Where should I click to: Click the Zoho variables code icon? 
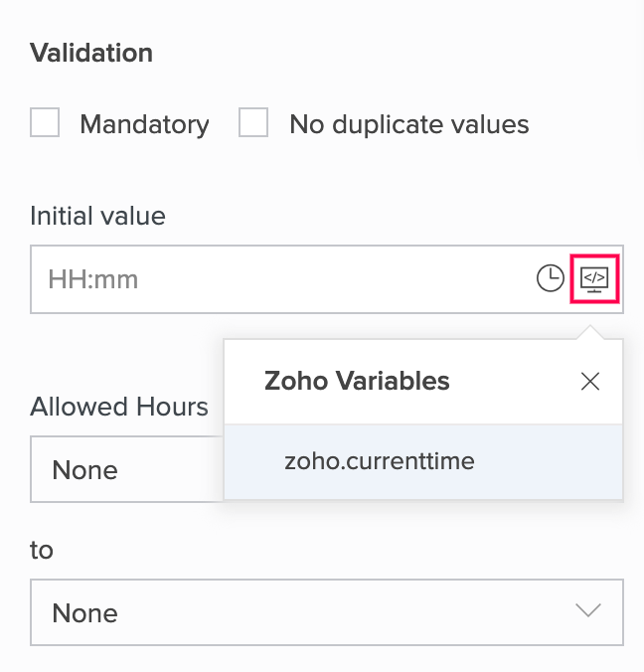pos(594,278)
